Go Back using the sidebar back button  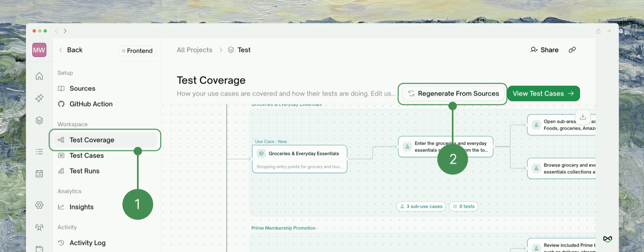point(70,50)
